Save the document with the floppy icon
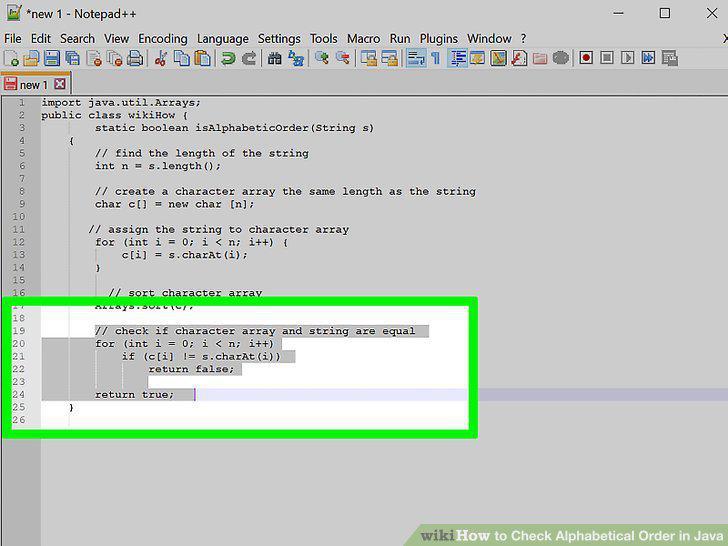728x546 pixels. click(52, 58)
